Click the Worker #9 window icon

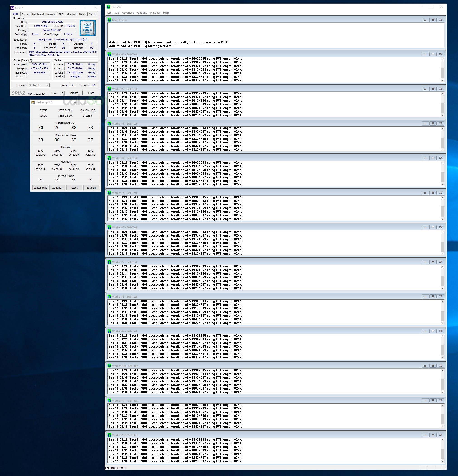coord(109,331)
